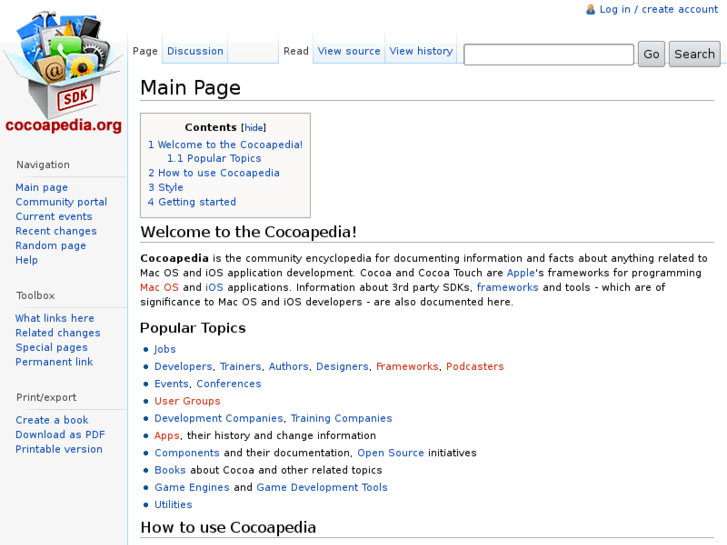Image resolution: width=727 pixels, height=545 pixels.
Task: Open Community portal sidebar link
Action: [x=61, y=202]
